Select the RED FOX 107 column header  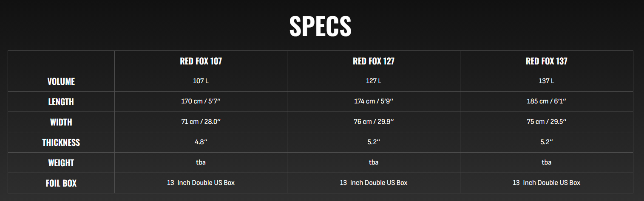click(x=201, y=61)
